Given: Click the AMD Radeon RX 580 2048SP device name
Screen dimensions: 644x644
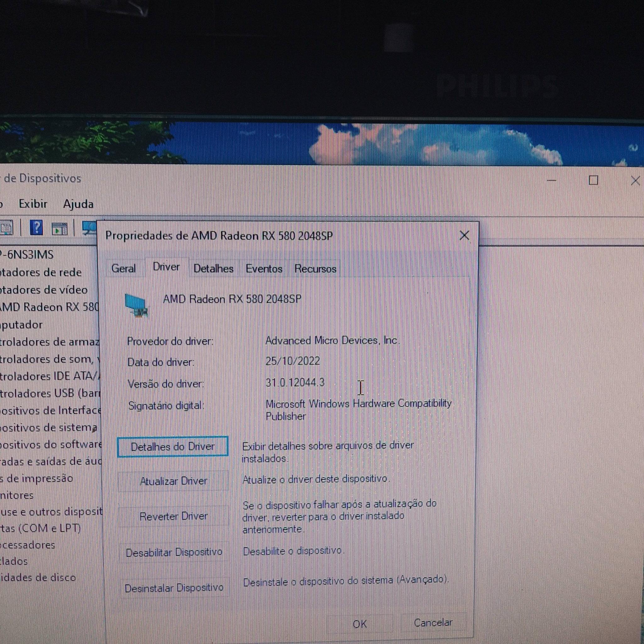Looking at the screenshot, I should point(232,299).
